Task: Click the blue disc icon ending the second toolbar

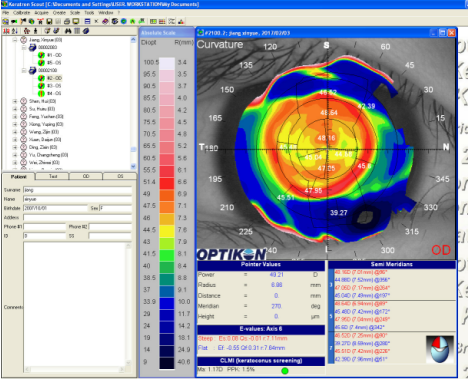Action: (86, 31)
